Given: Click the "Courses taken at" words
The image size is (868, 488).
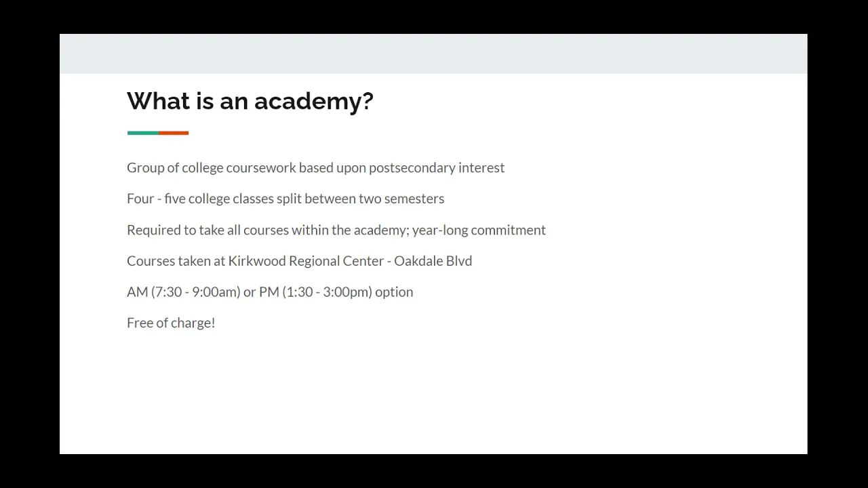Looking at the screenshot, I should [x=176, y=261].
